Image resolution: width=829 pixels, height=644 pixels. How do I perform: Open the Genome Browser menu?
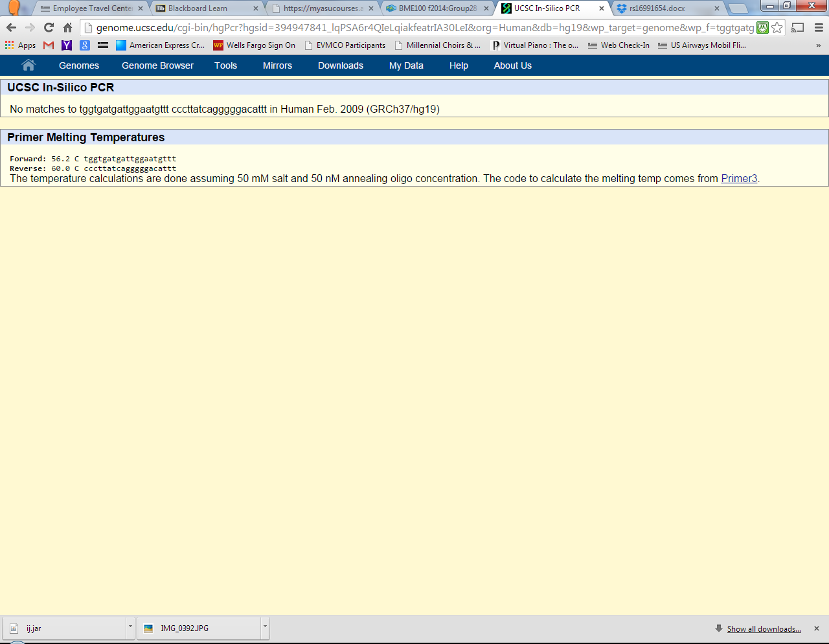click(x=157, y=65)
